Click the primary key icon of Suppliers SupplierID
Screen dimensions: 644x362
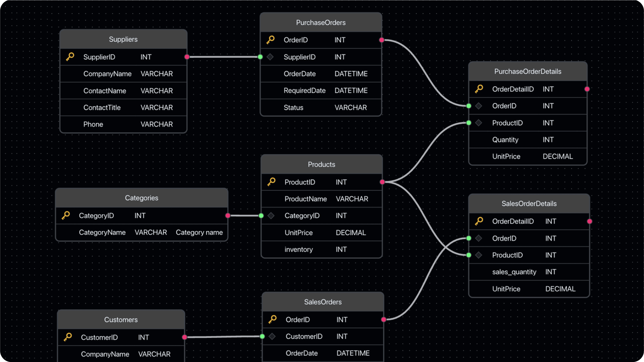coord(70,57)
